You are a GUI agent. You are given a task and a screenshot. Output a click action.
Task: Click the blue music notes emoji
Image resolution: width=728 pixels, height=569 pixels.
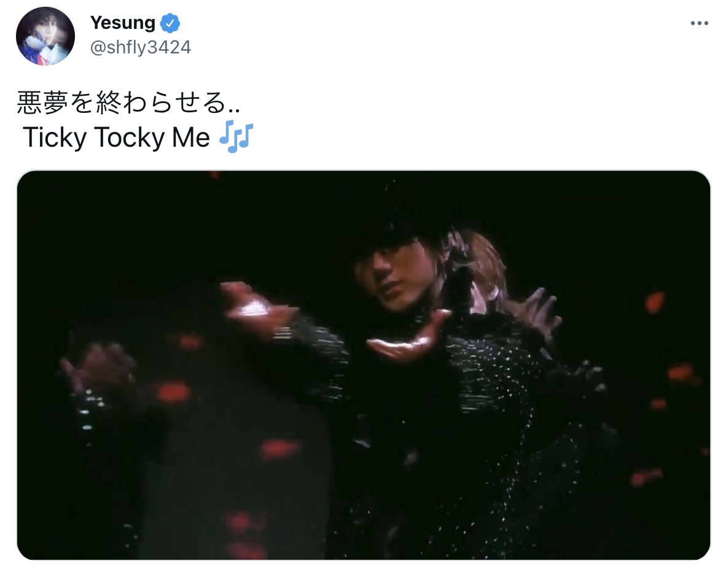[237, 137]
